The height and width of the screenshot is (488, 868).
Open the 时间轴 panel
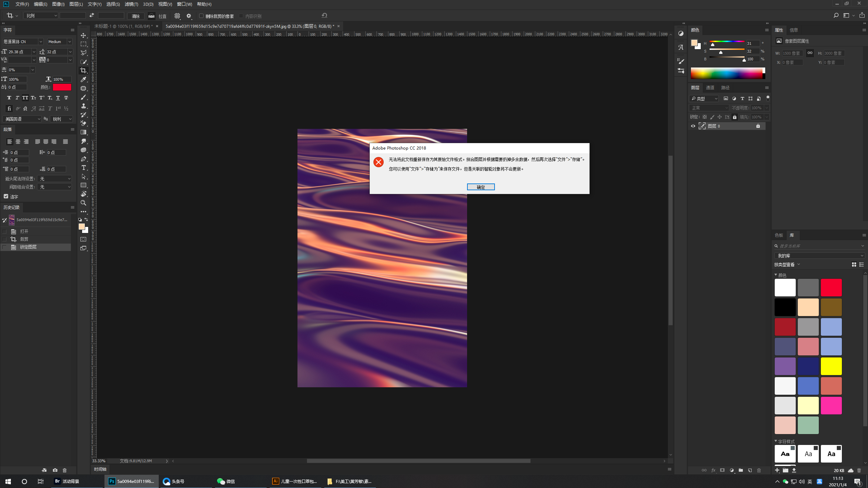coord(100,469)
